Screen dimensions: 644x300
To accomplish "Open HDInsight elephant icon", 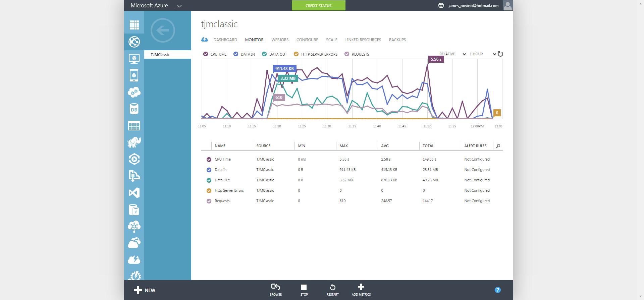I will 134,142.
